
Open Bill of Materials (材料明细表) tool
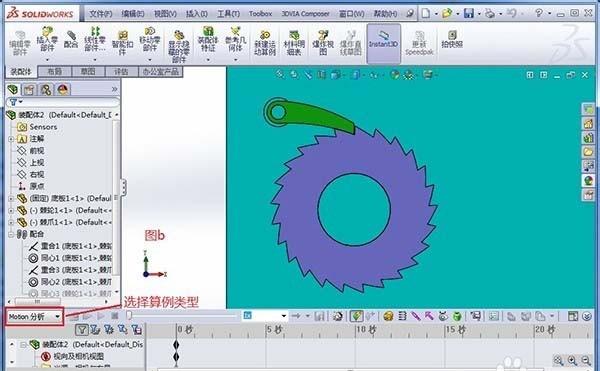tap(294, 43)
